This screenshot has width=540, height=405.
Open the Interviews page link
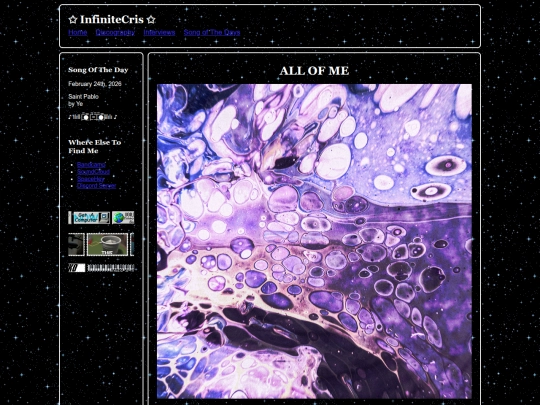pos(159,32)
